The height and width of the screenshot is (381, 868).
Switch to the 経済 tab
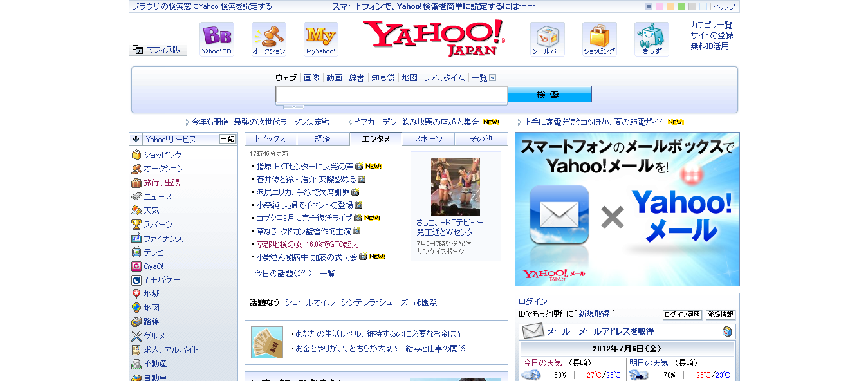tap(323, 139)
